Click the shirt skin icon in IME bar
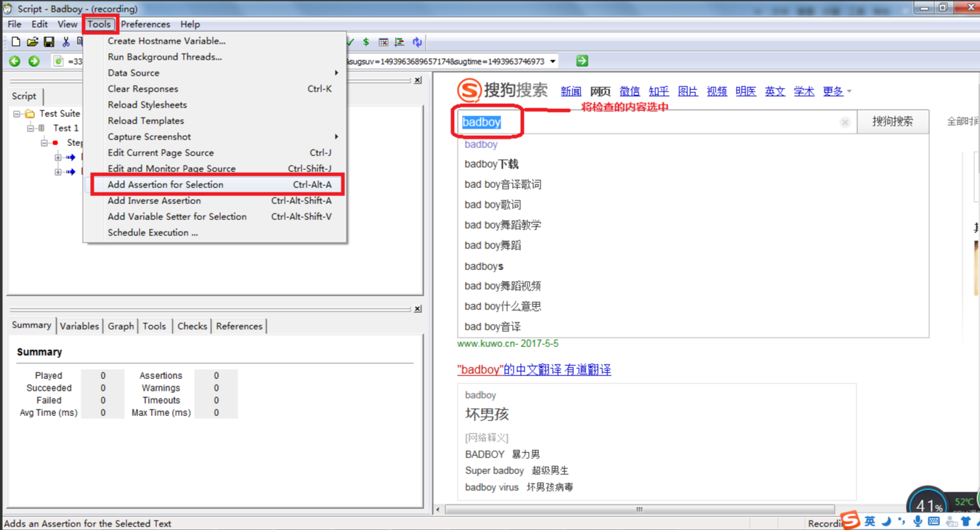 coord(966,521)
